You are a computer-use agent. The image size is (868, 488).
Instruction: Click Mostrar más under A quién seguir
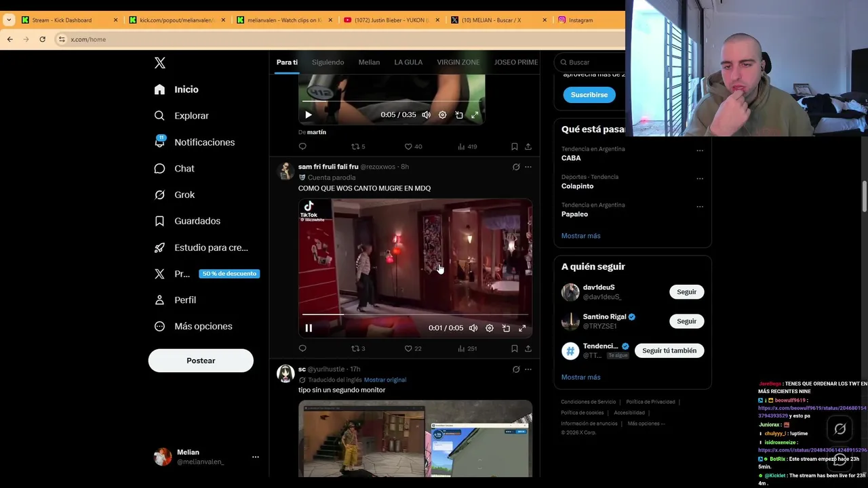pyautogui.click(x=581, y=377)
